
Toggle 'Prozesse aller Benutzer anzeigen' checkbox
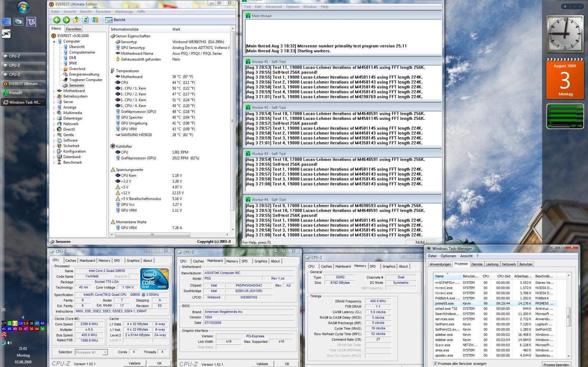(435, 364)
